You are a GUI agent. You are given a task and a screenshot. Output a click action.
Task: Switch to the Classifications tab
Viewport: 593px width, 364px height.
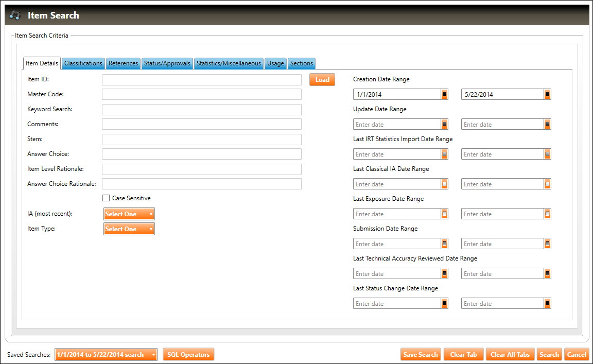pos(83,63)
